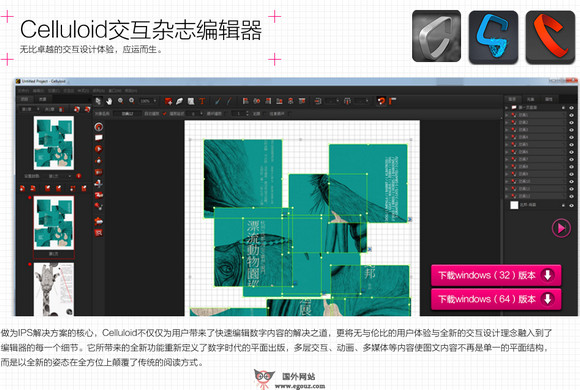The image size is (580, 390).
Task: Select the white feather pen tool
Action: pos(180,101)
